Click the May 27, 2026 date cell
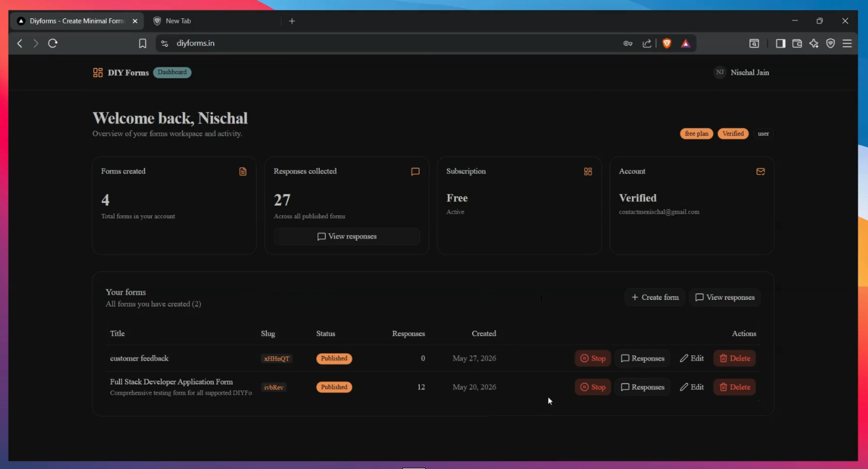The width and height of the screenshot is (868, 469). click(474, 358)
